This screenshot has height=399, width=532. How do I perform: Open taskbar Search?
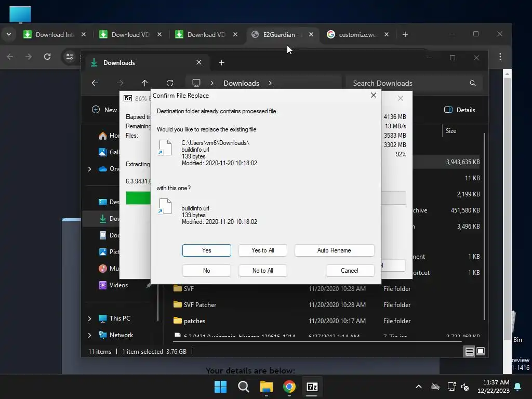point(243,387)
